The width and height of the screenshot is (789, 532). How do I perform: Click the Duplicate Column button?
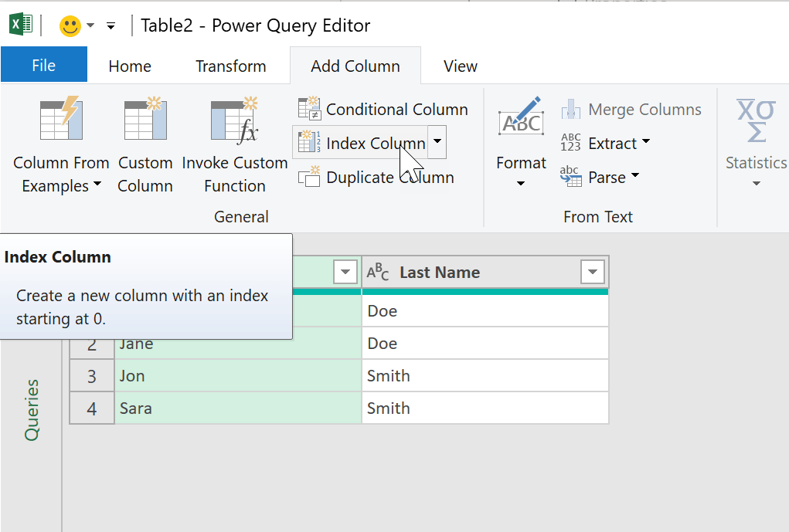[376, 178]
